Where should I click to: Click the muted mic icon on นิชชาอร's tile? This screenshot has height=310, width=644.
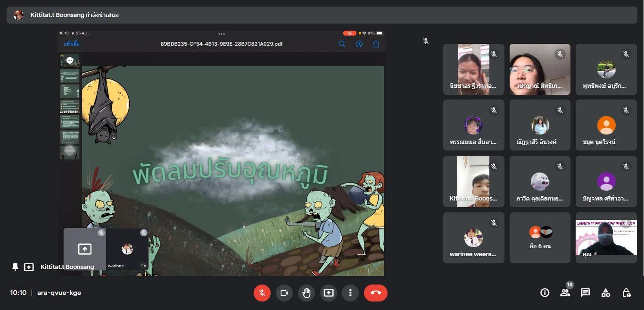coord(494,54)
